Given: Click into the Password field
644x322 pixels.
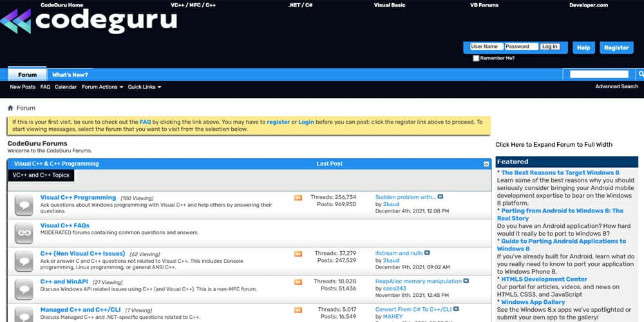Looking at the screenshot, I should [521, 47].
